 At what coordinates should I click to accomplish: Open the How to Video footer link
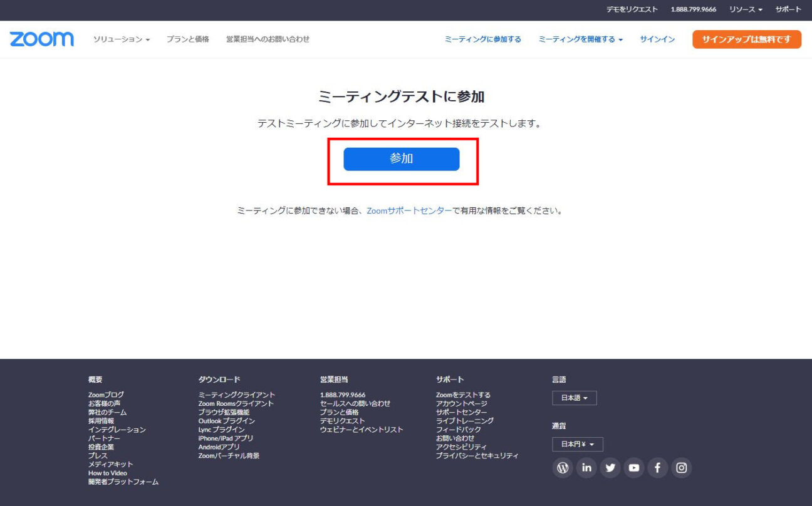[x=108, y=473]
